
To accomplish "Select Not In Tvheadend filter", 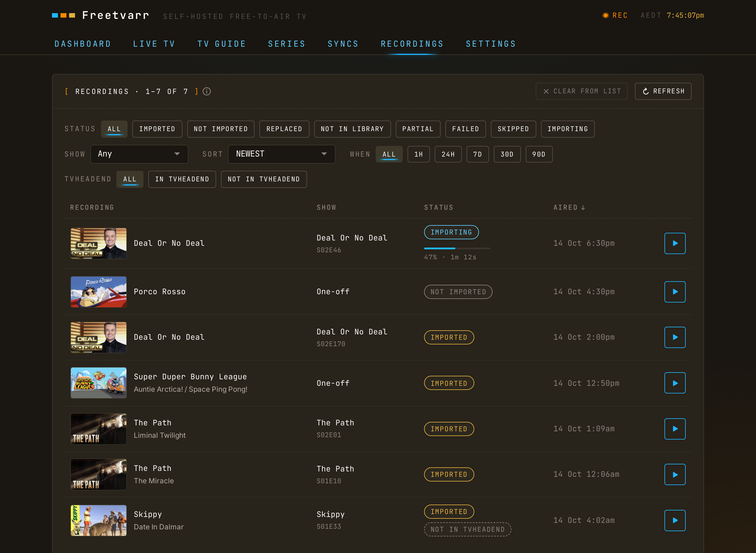I will click(264, 179).
